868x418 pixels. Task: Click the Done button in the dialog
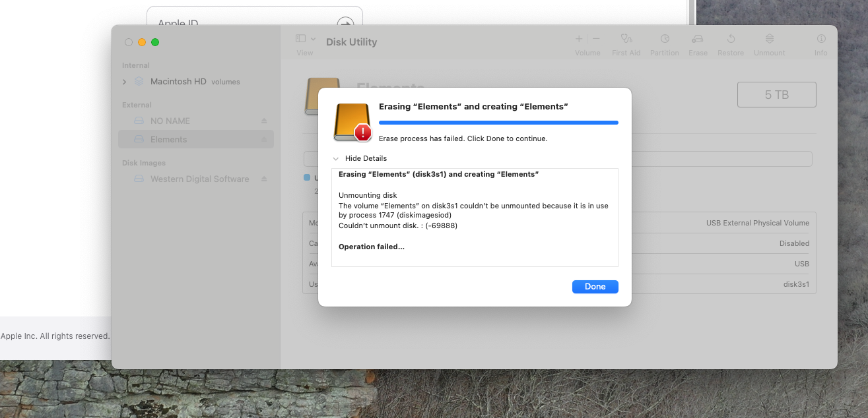click(x=595, y=287)
